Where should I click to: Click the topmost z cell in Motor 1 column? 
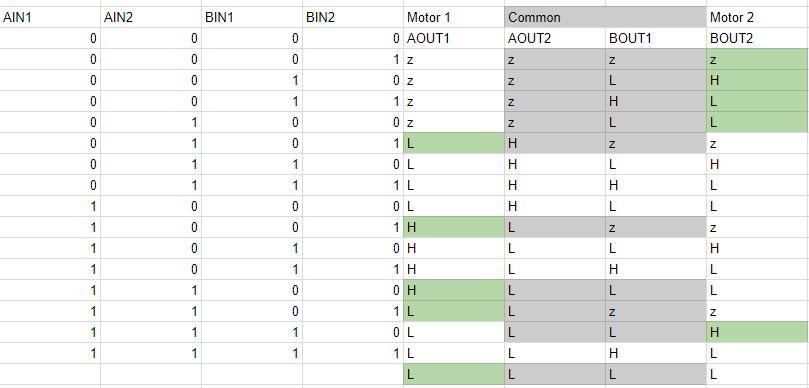click(454, 60)
